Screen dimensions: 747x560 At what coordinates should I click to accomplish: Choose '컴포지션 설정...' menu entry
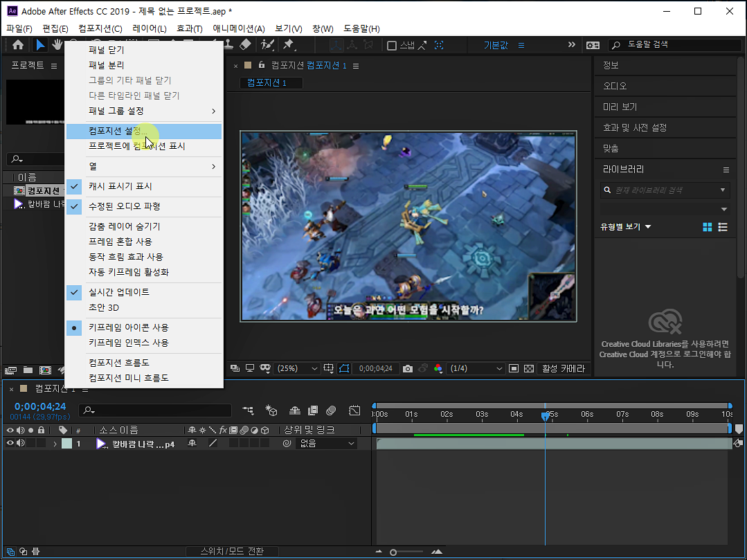tap(144, 131)
